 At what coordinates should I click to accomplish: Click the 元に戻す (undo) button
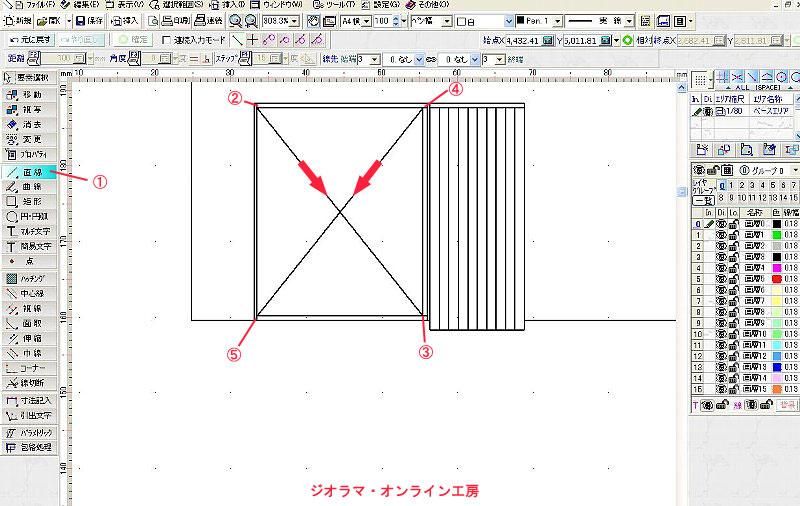pyautogui.click(x=29, y=40)
